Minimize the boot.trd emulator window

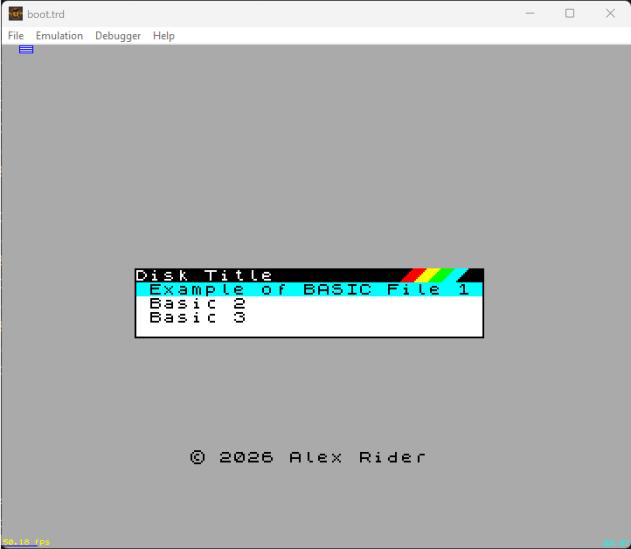click(x=529, y=13)
